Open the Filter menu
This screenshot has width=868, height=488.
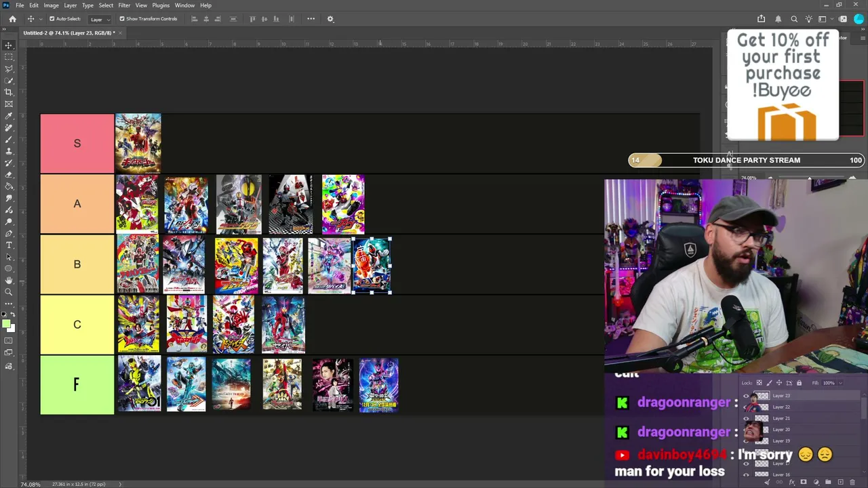pyautogui.click(x=124, y=5)
